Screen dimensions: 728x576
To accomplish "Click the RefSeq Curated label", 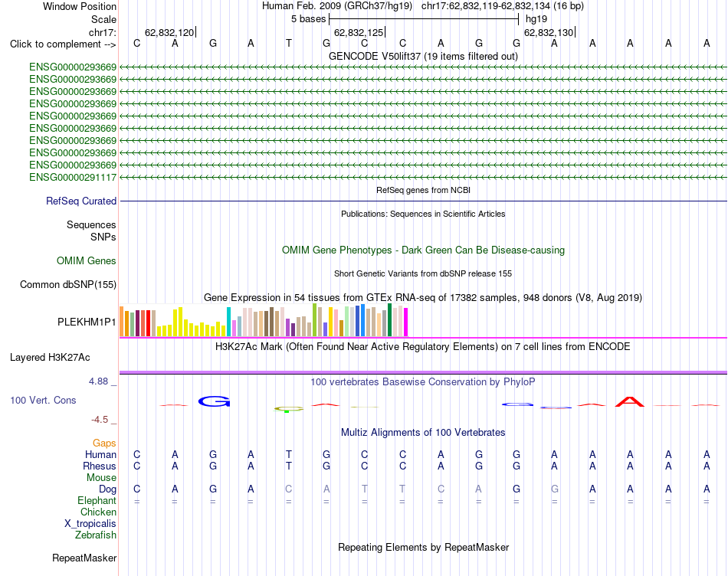I will pyautogui.click(x=80, y=201).
